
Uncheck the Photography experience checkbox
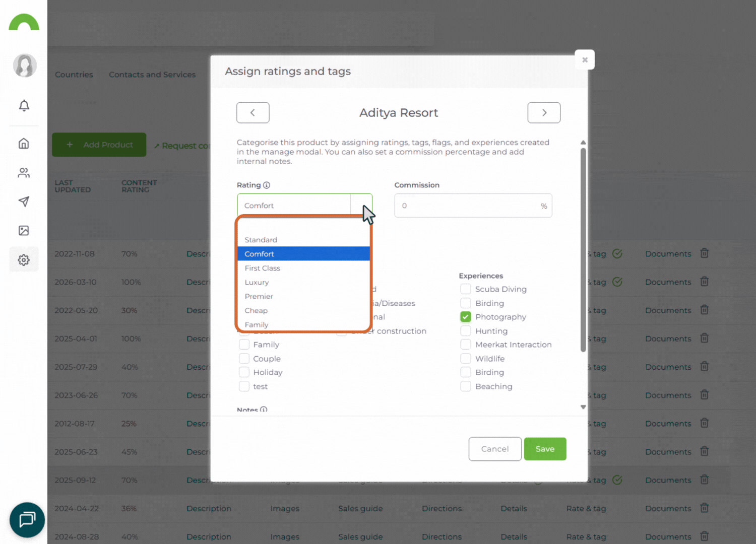pos(466,317)
